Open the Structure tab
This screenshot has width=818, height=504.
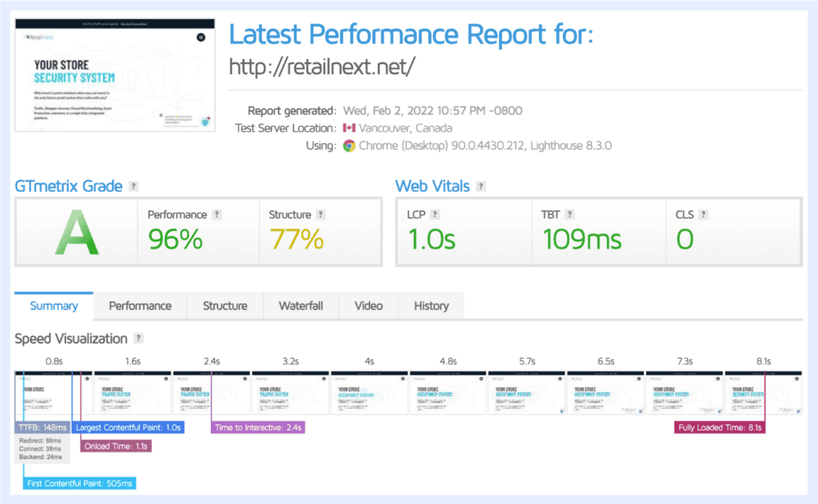(224, 306)
